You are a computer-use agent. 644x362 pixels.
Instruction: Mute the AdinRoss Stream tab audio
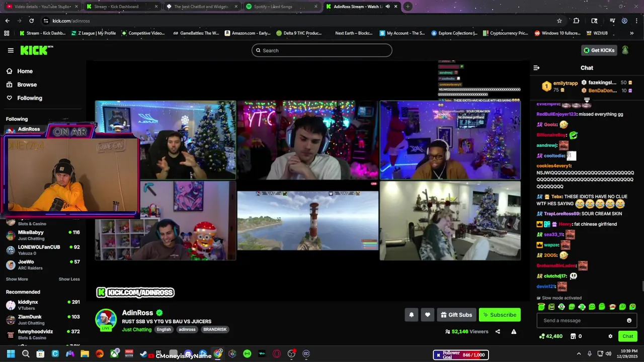pyautogui.click(x=387, y=7)
